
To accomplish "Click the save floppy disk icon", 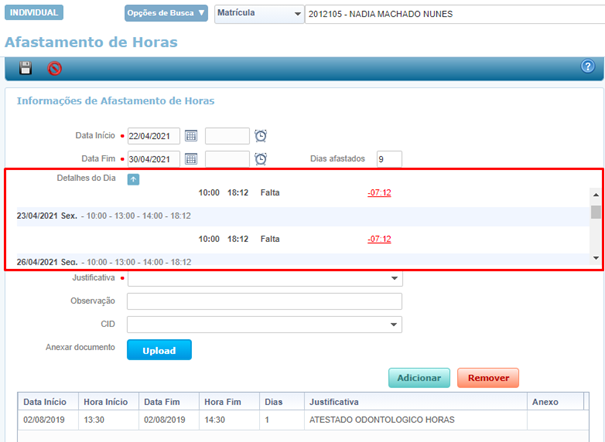I will pyautogui.click(x=26, y=68).
